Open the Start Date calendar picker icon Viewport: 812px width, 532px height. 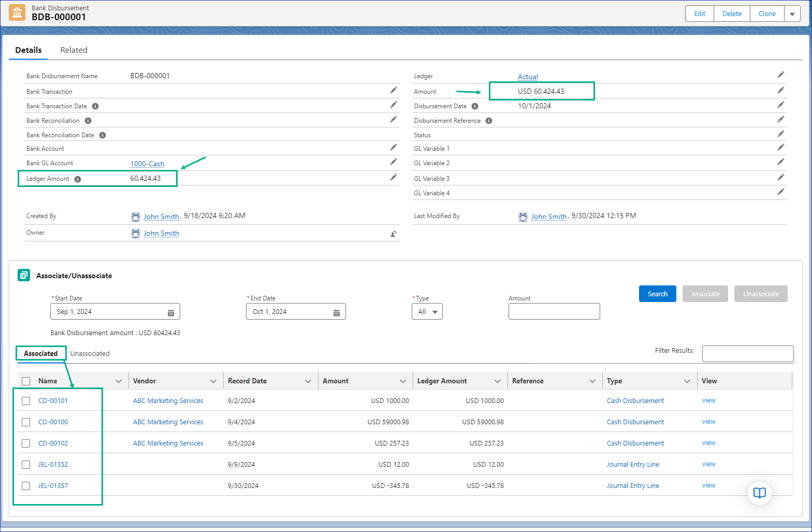[171, 312]
